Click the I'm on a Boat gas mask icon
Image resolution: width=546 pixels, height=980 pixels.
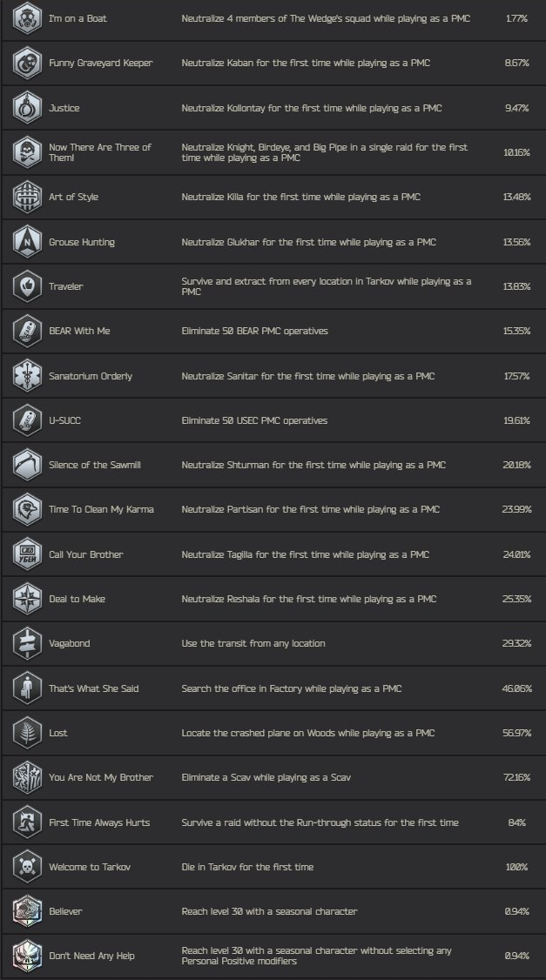[28, 18]
